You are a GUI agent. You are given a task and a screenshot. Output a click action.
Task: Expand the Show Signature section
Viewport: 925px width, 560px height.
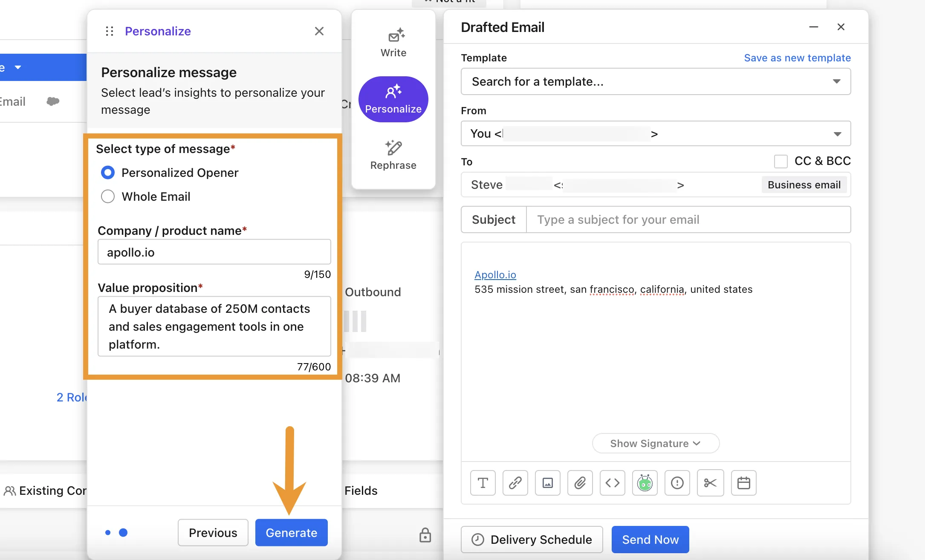tap(655, 443)
